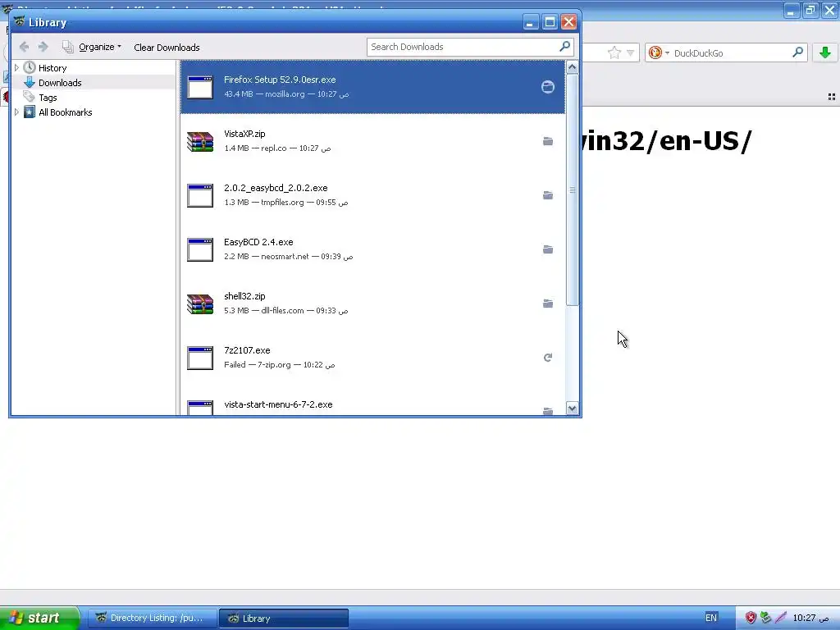Open containing folder for vista-start-menu-6-7-2.exe
The height and width of the screenshot is (630, 840).
click(547, 411)
